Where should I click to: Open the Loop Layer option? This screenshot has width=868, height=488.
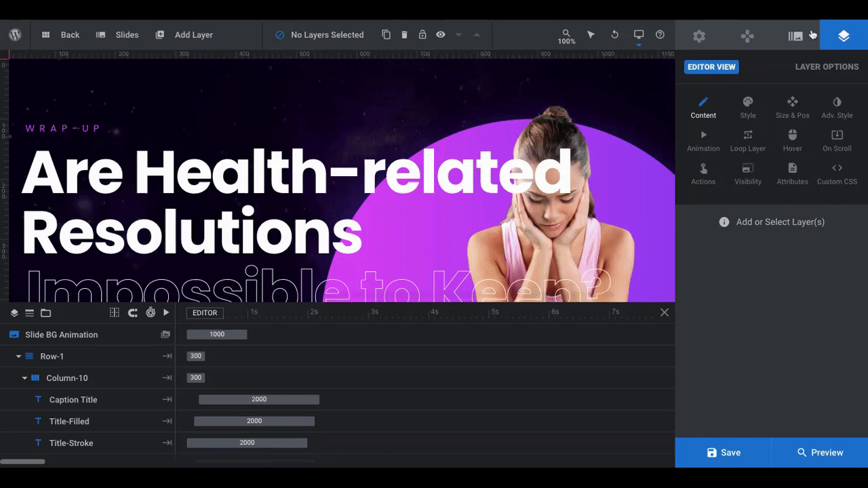pos(748,141)
